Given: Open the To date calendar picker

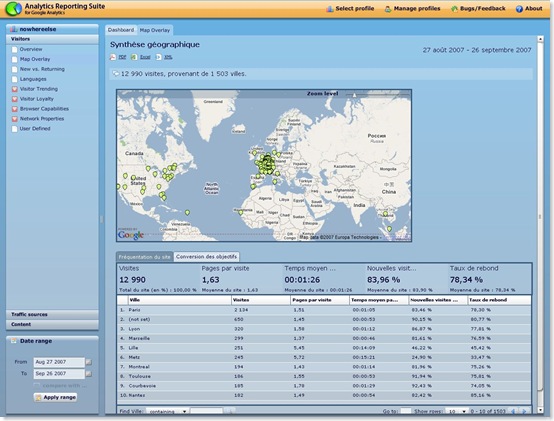Looking at the screenshot, I should point(89,374).
